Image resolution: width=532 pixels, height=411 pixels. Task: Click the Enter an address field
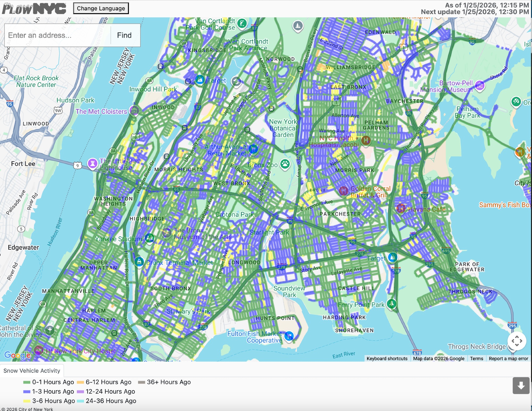pos(57,35)
